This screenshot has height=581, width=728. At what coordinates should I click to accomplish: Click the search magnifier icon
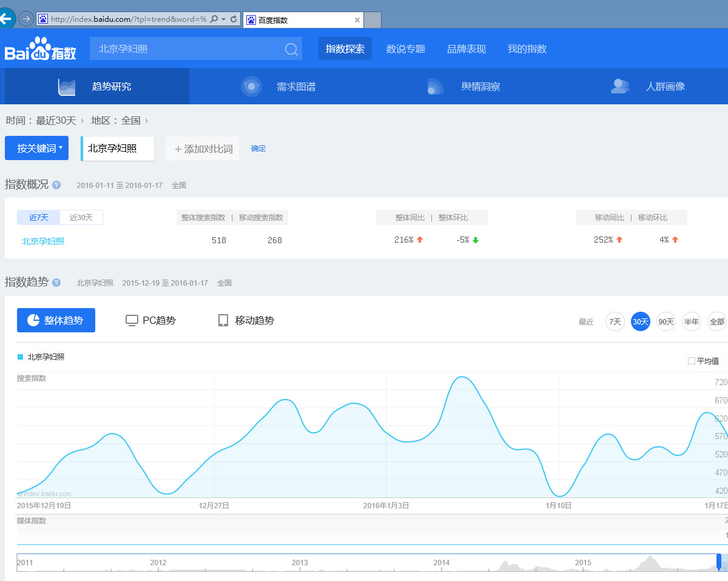291,49
